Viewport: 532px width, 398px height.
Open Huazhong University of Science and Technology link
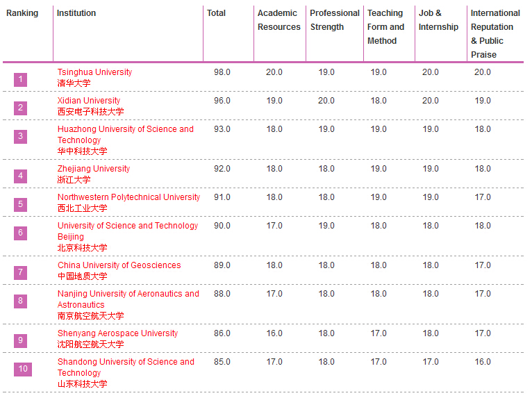126,134
